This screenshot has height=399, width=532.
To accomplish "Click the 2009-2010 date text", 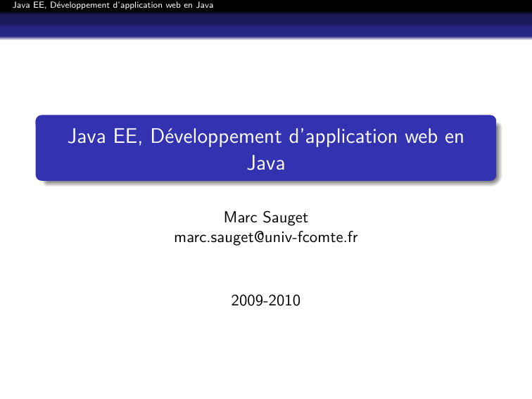I will click(x=265, y=301).
